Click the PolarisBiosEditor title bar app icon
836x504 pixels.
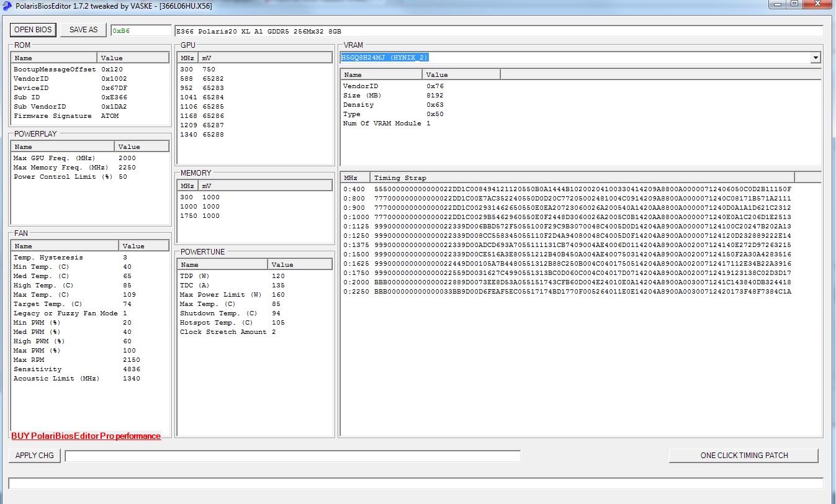(x=6, y=5)
